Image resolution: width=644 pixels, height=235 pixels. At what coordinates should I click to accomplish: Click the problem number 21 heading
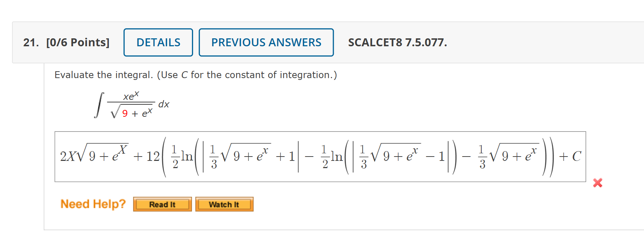pos(31,42)
